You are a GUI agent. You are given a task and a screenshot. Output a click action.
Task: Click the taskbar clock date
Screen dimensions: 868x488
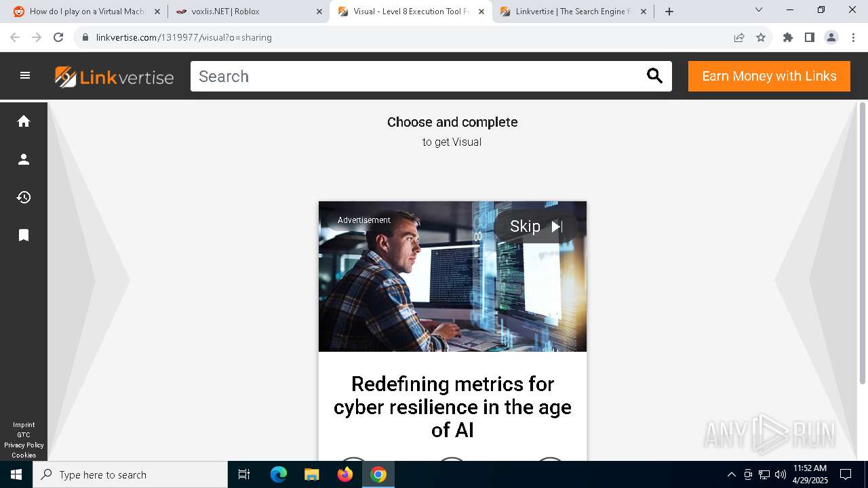810,474
